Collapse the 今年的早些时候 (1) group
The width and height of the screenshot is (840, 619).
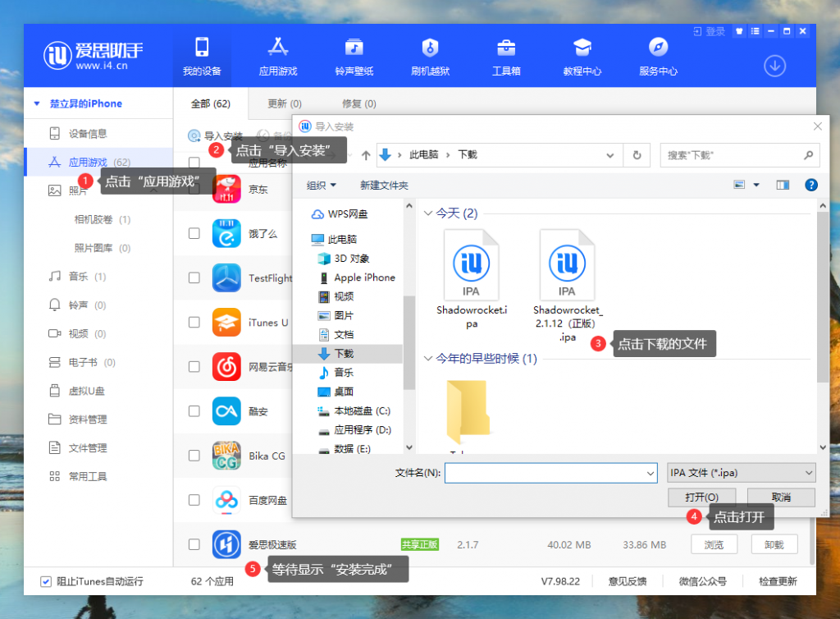428,358
